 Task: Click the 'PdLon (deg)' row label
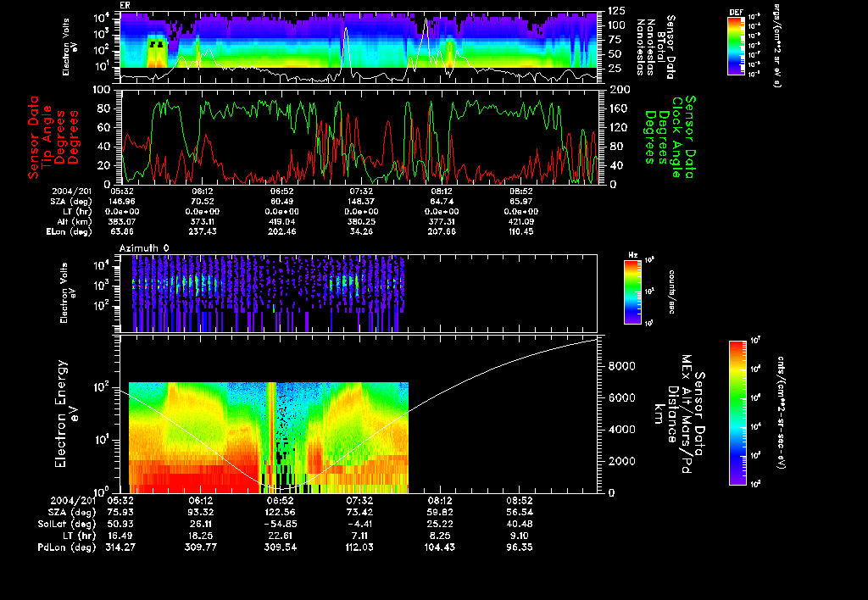point(67,547)
